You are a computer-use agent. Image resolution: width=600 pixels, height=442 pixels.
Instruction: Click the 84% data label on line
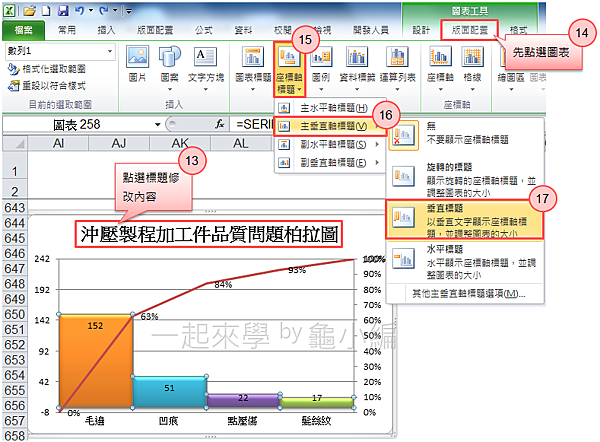[x=223, y=285]
